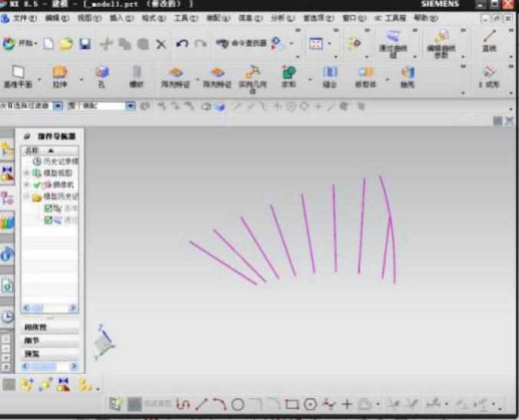Sort by the Name column header

50,150
